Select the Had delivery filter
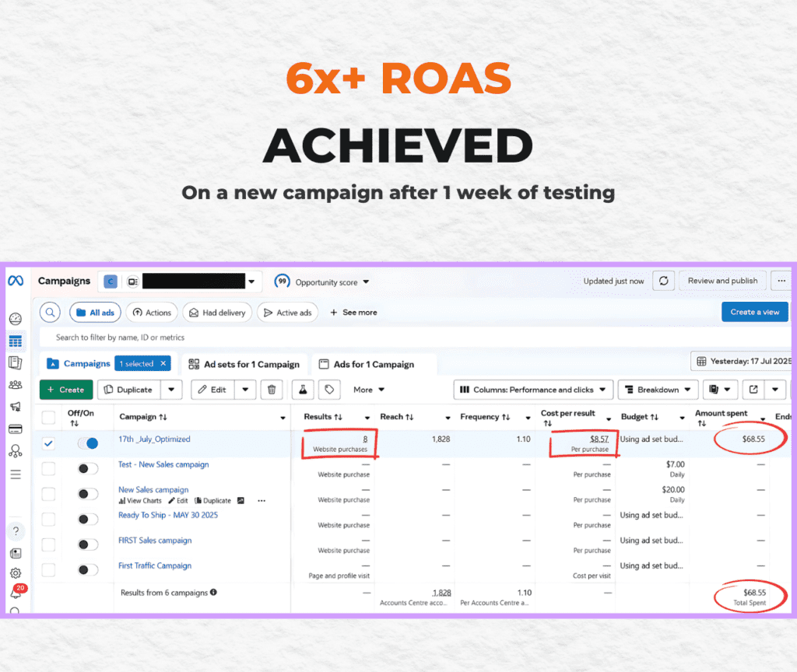The height and width of the screenshot is (672, 797). [x=216, y=313]
